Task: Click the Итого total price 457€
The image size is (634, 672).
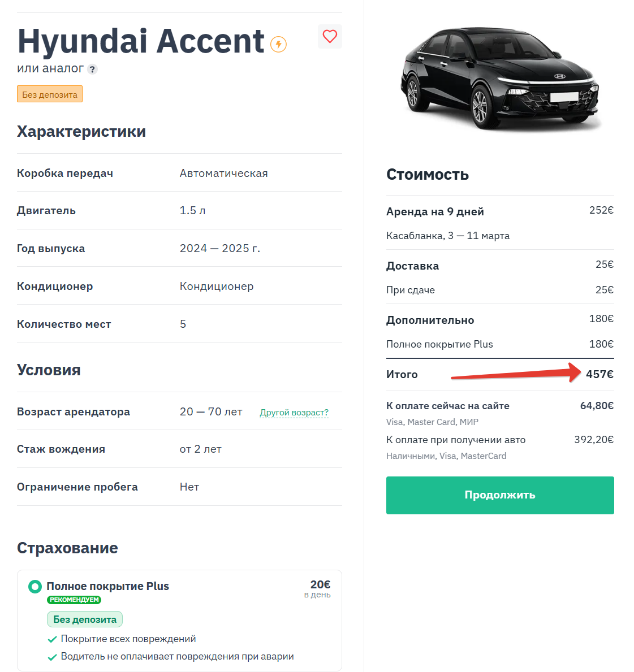Action: 600,374
